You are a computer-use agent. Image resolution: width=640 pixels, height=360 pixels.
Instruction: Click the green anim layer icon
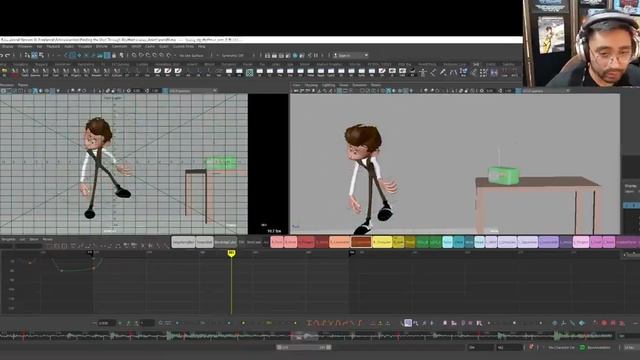click(582, 347)
